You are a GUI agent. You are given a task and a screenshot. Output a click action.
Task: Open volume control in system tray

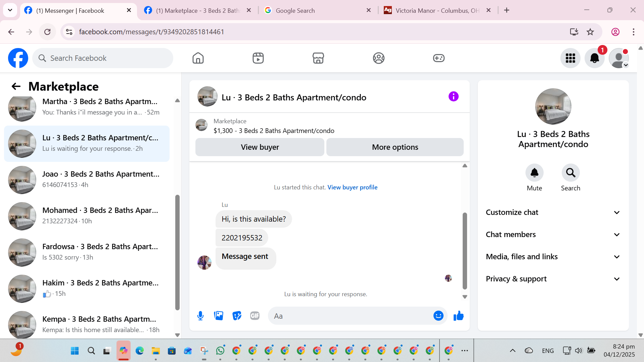pos(578,351)
